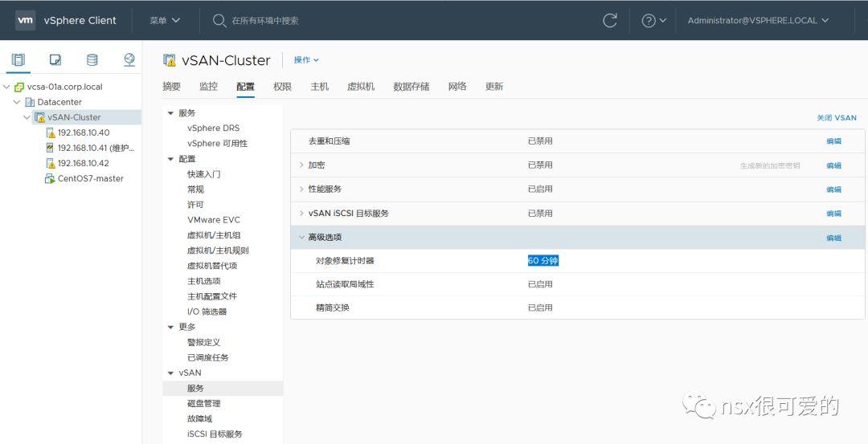Click 编辑 for vSAN iSCSI 目标服务
868x444 pixels.
833,214
